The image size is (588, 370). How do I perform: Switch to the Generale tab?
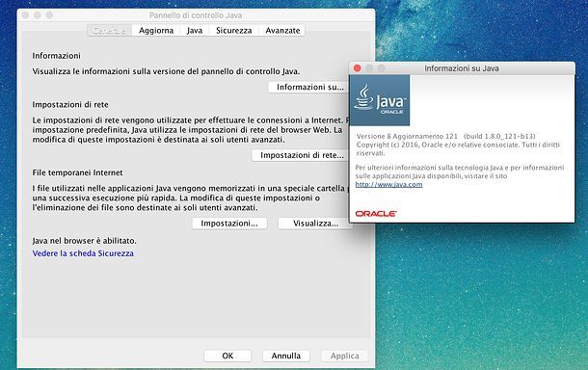tap(110, 31)
